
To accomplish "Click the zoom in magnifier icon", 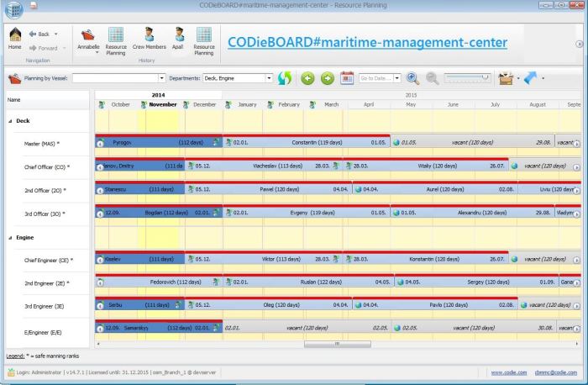I will point(412,78).
